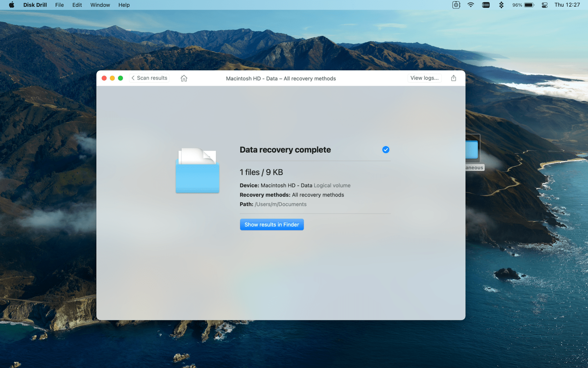Open the Help menu
This screenshot has width=588, height=368.
[124, 5]
